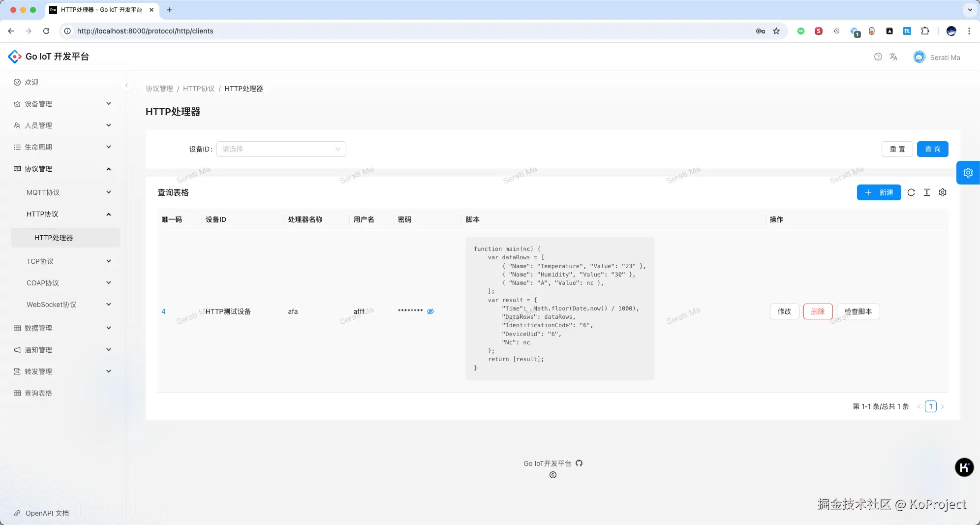
Task: Open a new browser tab
Action: [x=169, y=10]
